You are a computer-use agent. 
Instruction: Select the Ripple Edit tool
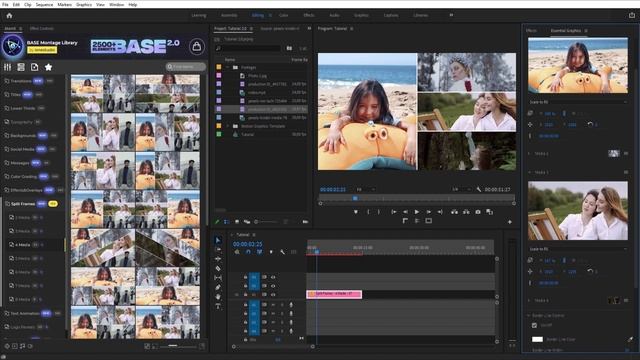(x=218, y=259)
